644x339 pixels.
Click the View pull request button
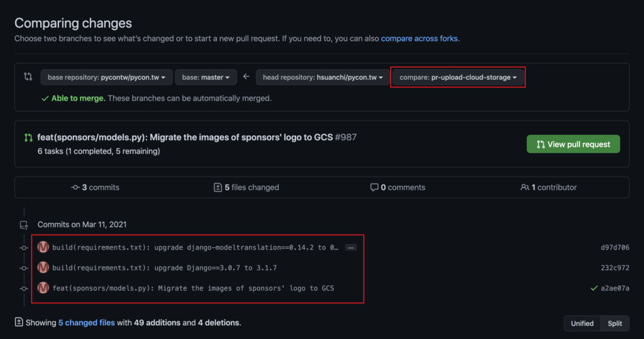click(x=574, y=144)
